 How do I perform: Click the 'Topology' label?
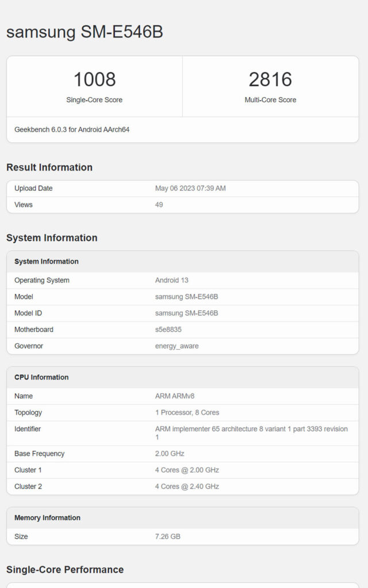[28, 412]
